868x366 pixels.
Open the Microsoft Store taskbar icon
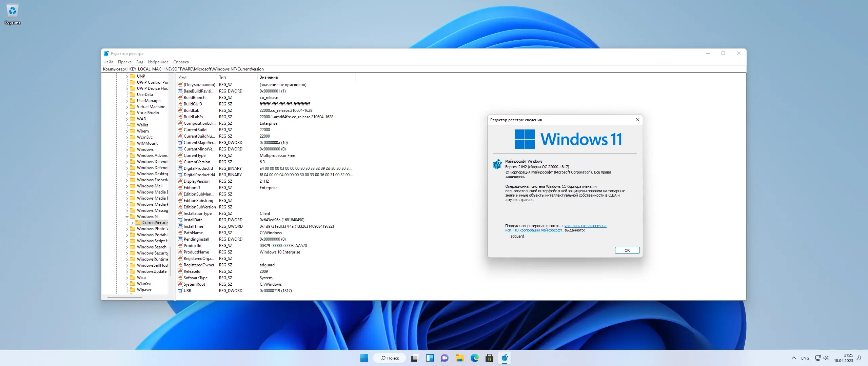click(x=489, y=358)
